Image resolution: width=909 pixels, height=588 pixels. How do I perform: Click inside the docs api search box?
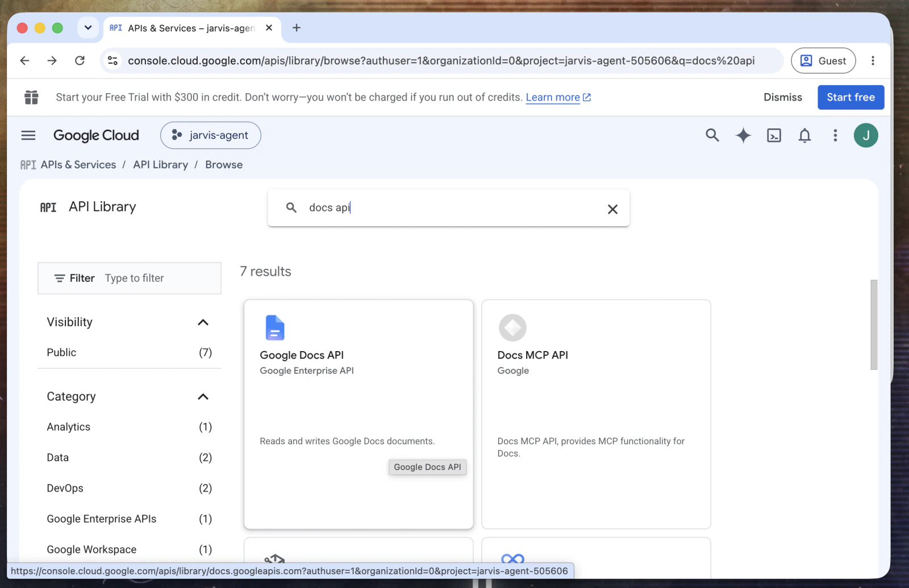click(449, 208)
